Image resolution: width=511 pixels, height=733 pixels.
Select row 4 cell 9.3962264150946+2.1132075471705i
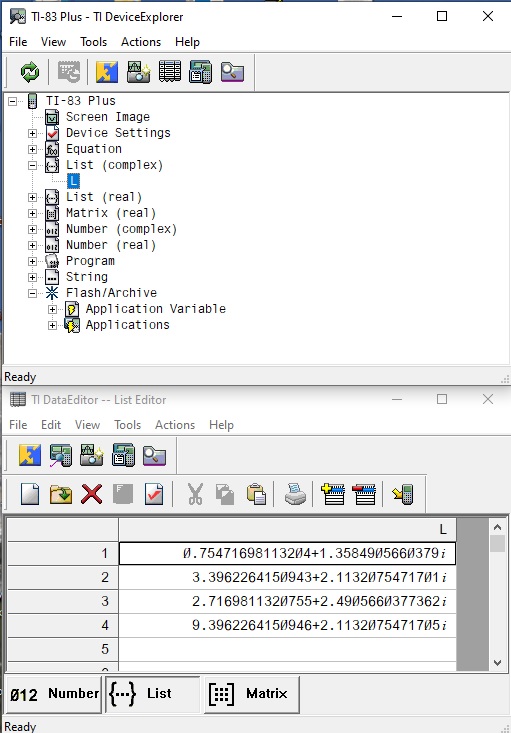(287, 625)
